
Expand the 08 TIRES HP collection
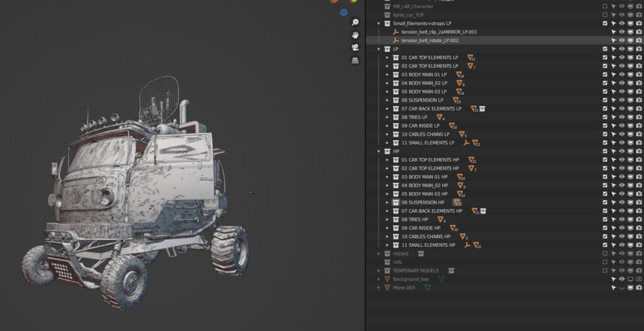point(387,219)
